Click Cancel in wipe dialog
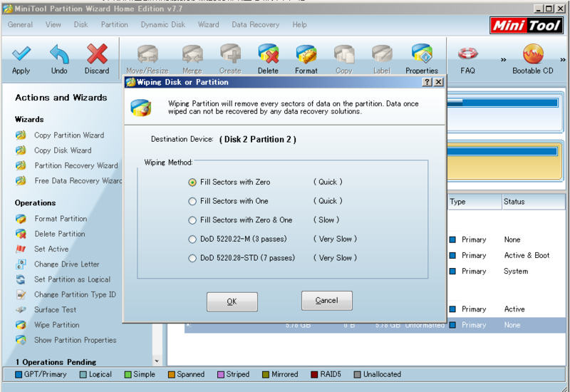 [326, 300]
